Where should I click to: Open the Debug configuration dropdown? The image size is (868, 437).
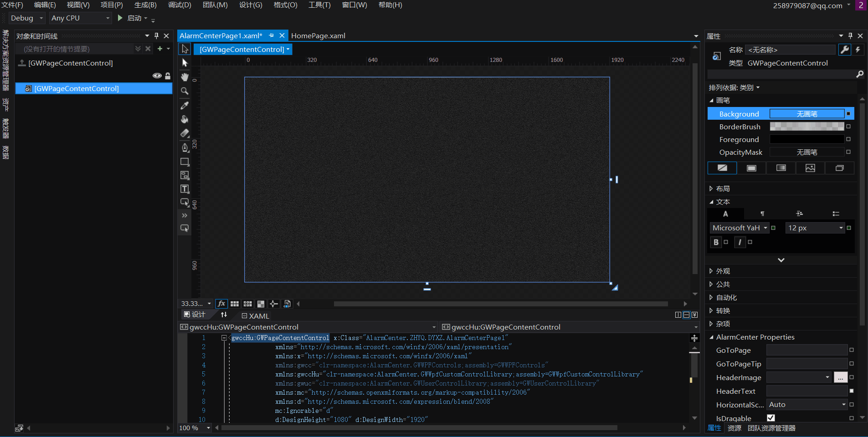click(x=27, y=18)
